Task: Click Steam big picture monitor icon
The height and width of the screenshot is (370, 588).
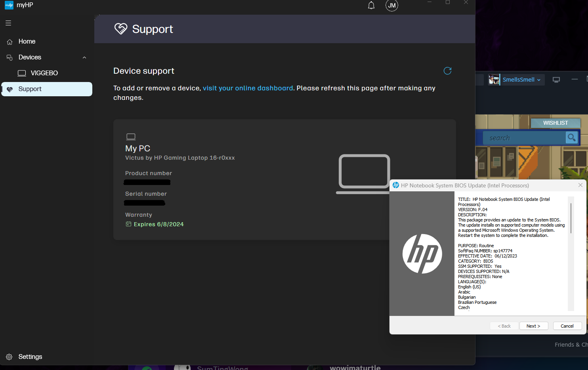Action: (556, 80)
